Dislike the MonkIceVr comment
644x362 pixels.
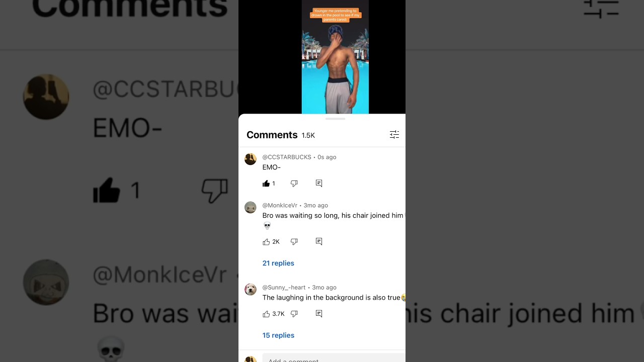[294, 242]
